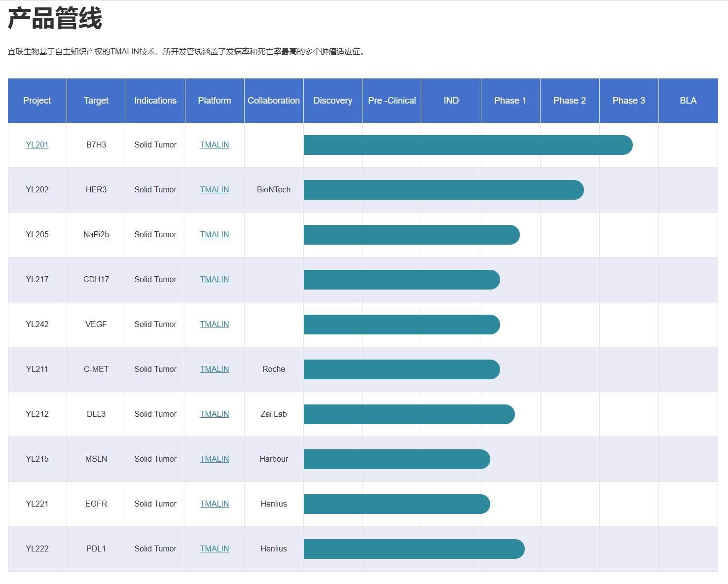Open the YL201 project link
The height and width of the screenshot is (584, 728).
37,145
